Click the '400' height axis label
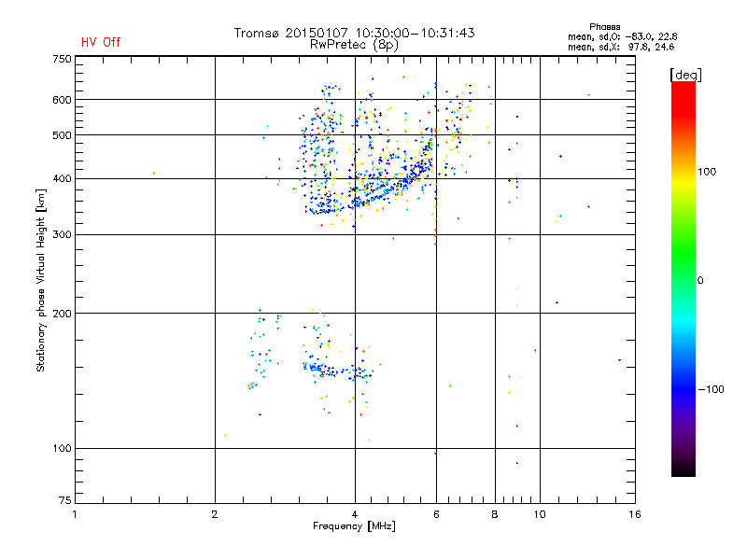This screenshot has width=747, height=560. click(x=62, y=179)
